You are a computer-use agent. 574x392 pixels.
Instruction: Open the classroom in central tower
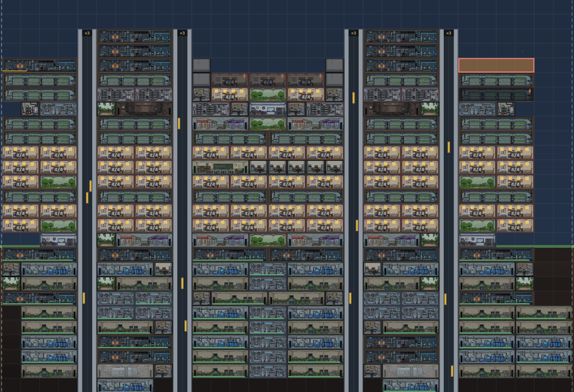point(221,167)
